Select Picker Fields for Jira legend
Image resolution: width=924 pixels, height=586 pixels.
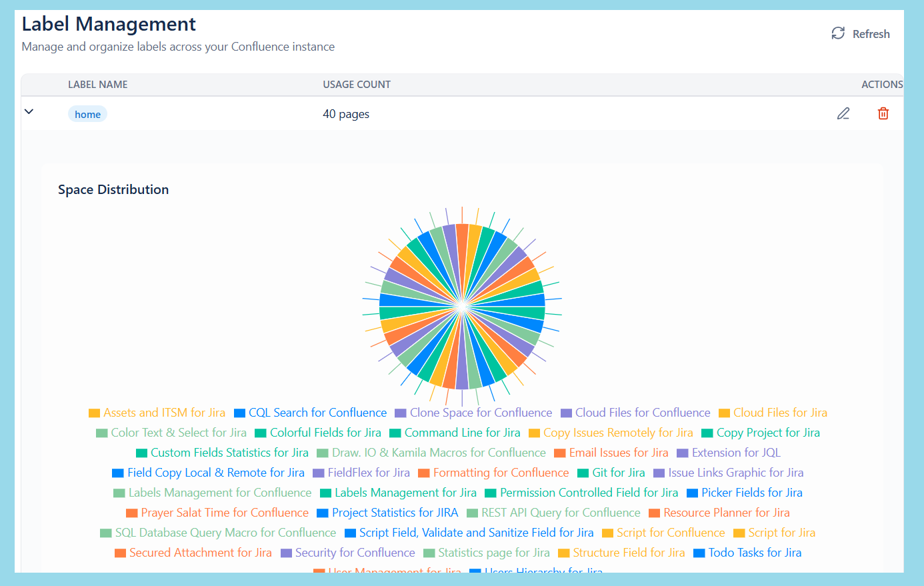point(745,493)
